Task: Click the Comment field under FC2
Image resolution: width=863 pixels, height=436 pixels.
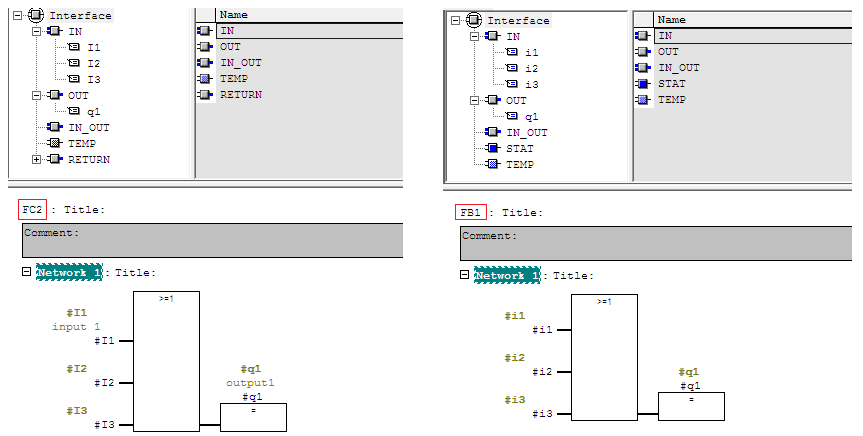Action: tap(212, 241)
